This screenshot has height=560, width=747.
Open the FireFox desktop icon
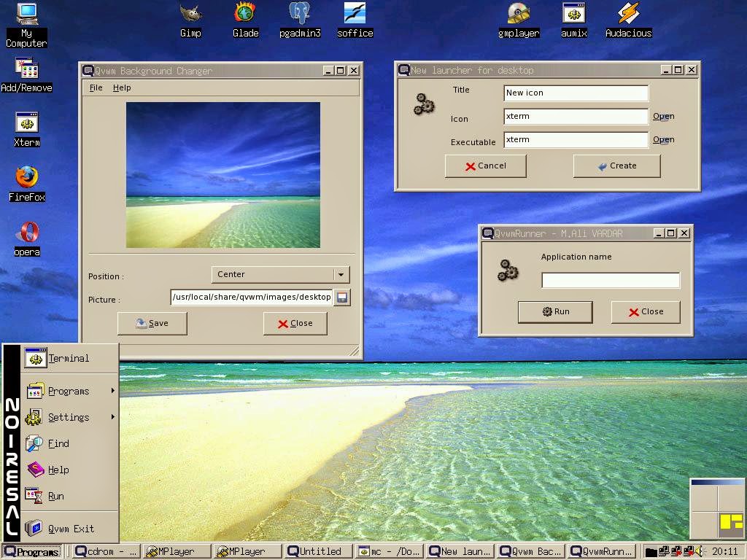(x=27, y=178)
